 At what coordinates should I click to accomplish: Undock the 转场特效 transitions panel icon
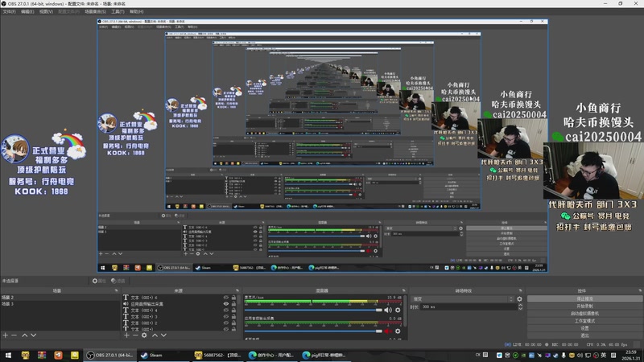tap(520, 290)
